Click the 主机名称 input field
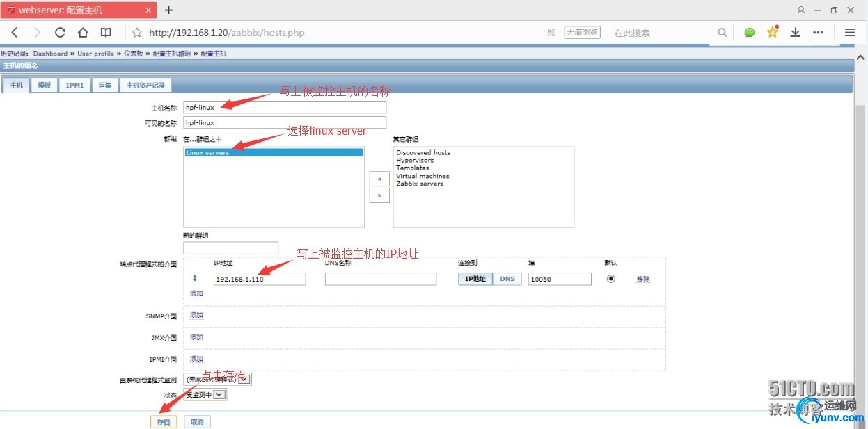This screenshot has height=429, width=868. (x=284, y=108)
